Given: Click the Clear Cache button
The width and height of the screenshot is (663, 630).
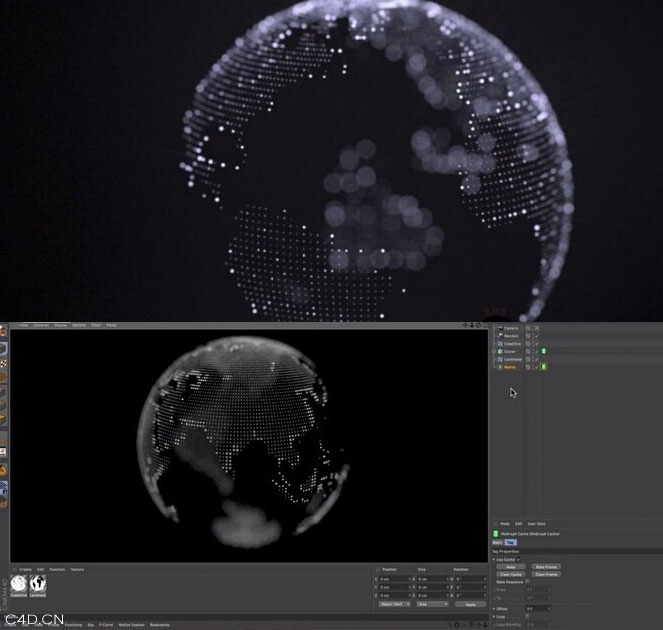Looking at the screenshot, I should 511,574.
